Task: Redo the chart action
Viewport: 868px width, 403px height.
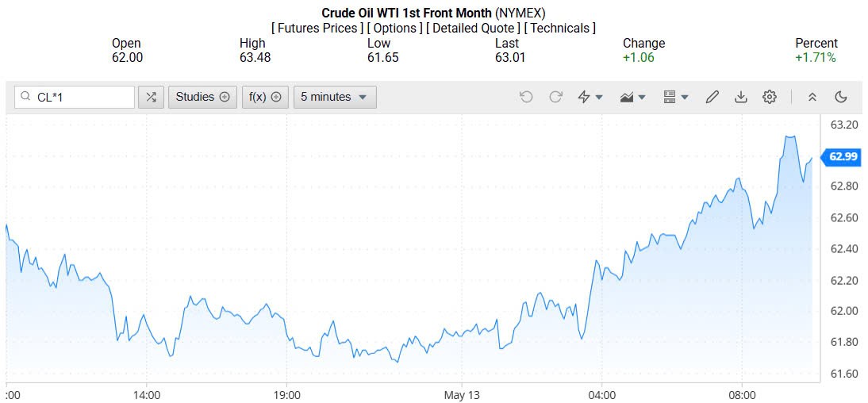Action: pos(555,97)
